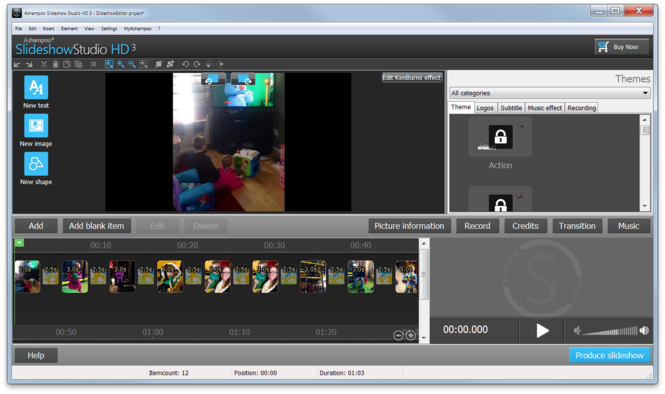Click the volume slider bar

610,331
